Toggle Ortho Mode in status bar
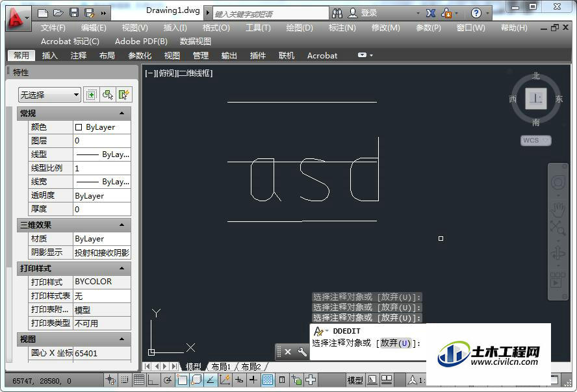 click(152, 380)
